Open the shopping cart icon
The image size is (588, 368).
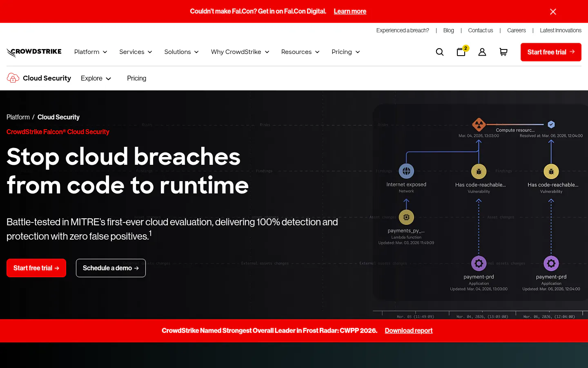click(503, 52)
